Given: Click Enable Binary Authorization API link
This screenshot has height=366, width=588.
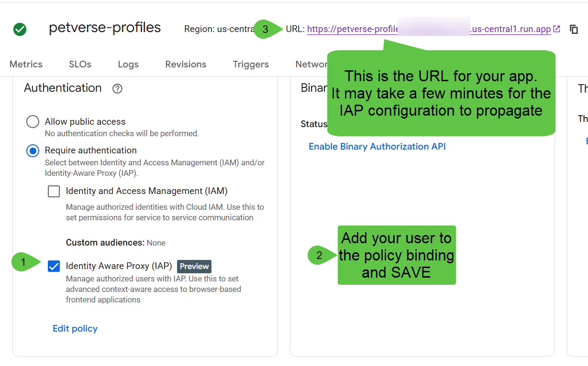Looking at the screenshot, I should pyautogui.click(x=377, y=146).
